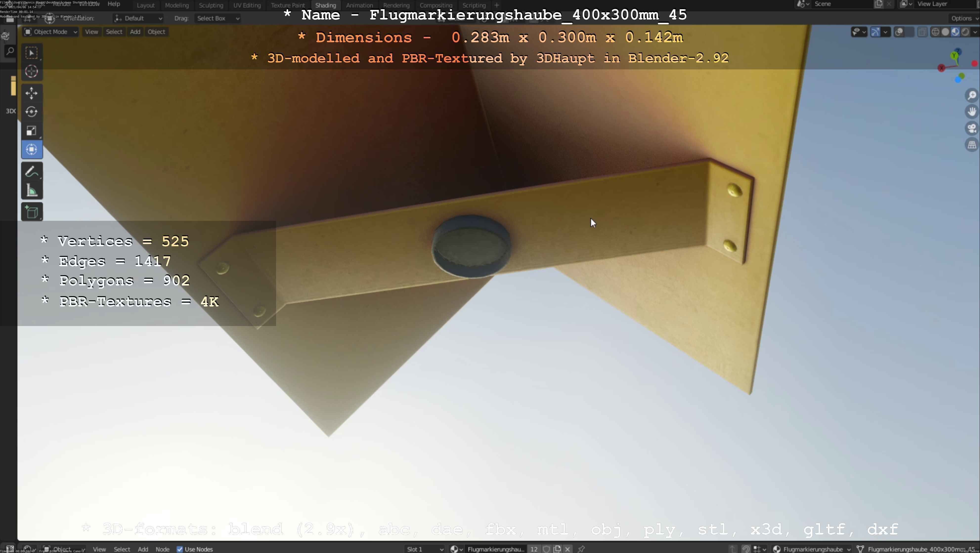Image resolution: width=980 pixels, height=553 pixels.
Task: Open Slot 1 material slot dropdown
Action: pyautogui.click(x=425, y=549)
